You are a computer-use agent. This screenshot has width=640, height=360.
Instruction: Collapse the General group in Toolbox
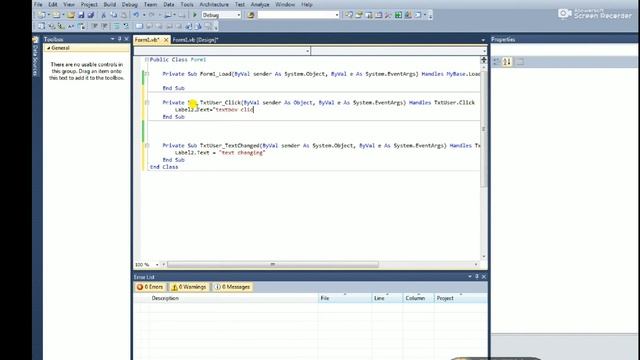(x=48, y=48)
